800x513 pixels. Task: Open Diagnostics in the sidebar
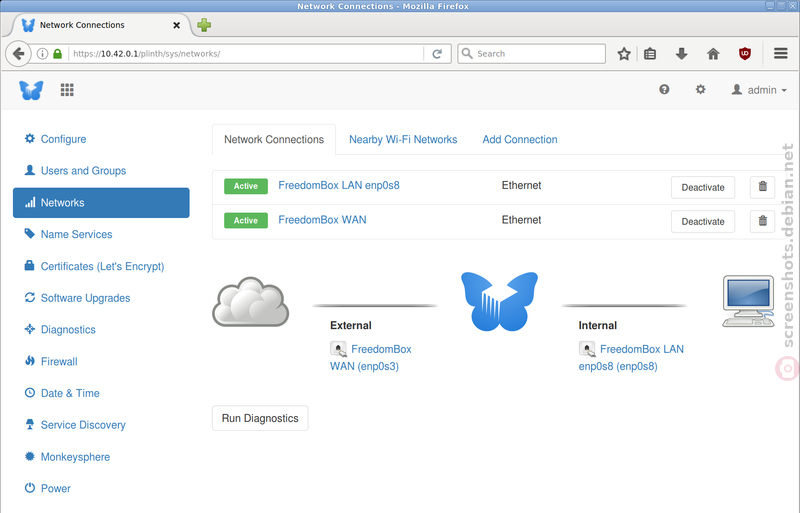(x=60, y=329)
